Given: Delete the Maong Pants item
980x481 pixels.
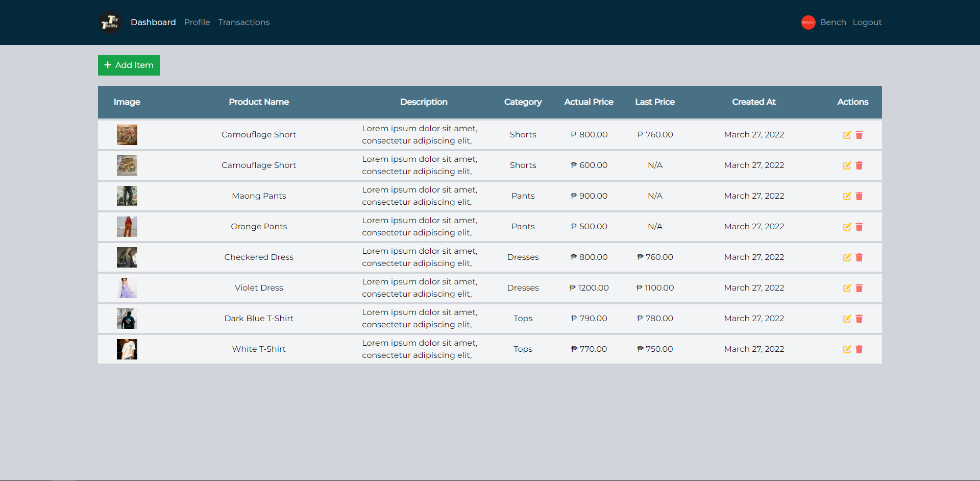Looking at the screenshot, I should pyautogui.click(x=859, y=196).
